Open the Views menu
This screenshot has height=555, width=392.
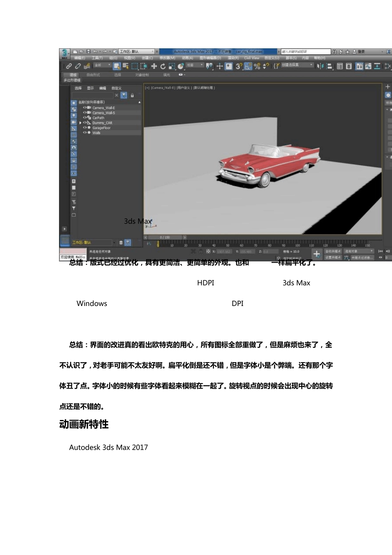pyautogui.click(x=130, y=58)
